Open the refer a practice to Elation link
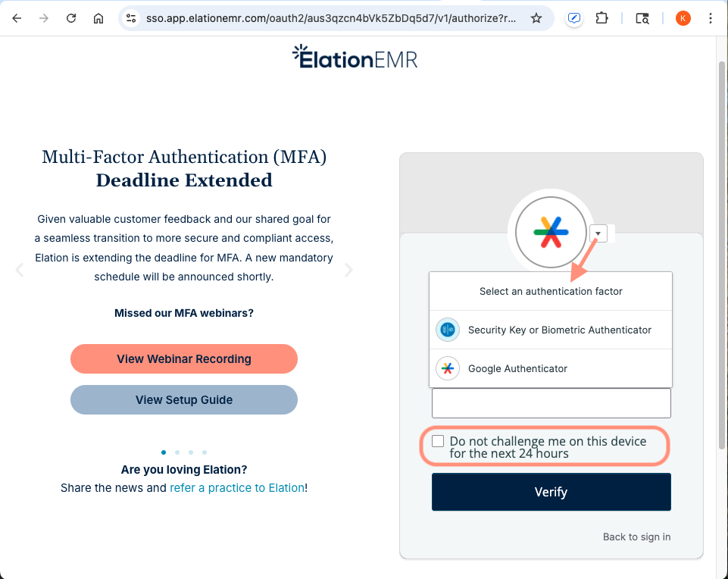Screen dimensions: 728x579 coord(238,488)
